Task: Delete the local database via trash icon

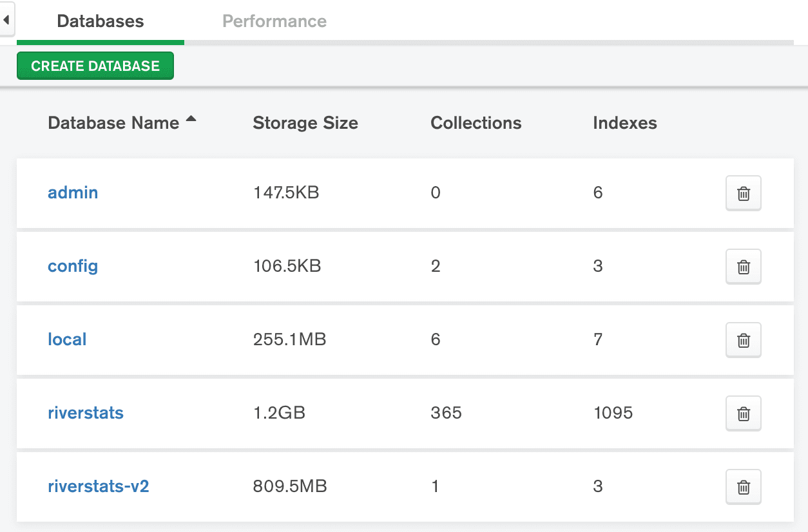Action: tap(743, 339)
